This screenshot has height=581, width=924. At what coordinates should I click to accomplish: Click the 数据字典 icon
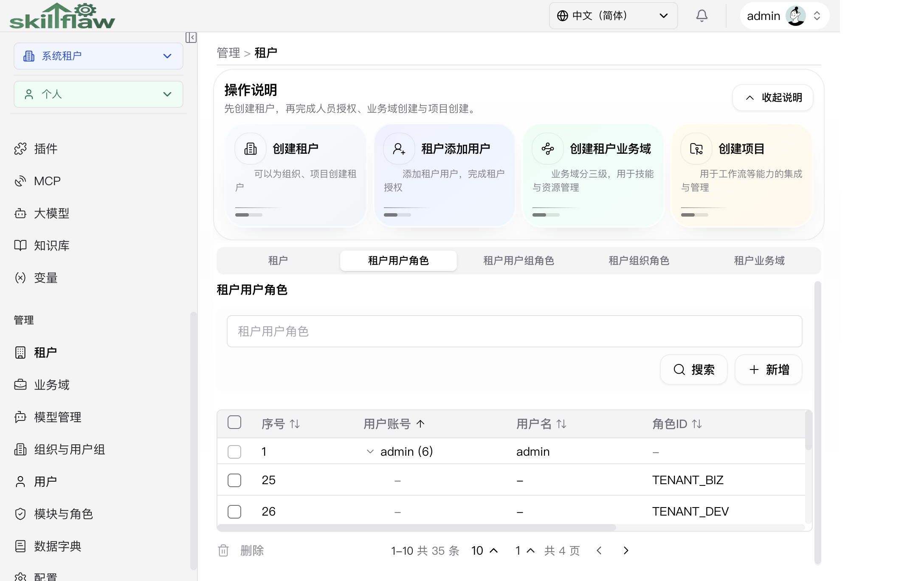click(x=20, y=546)
